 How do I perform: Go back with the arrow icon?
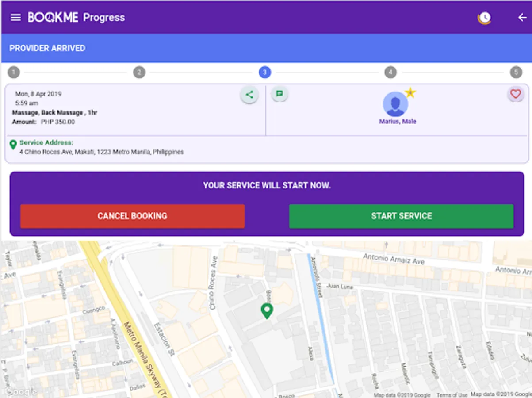[x=522, y=17]
